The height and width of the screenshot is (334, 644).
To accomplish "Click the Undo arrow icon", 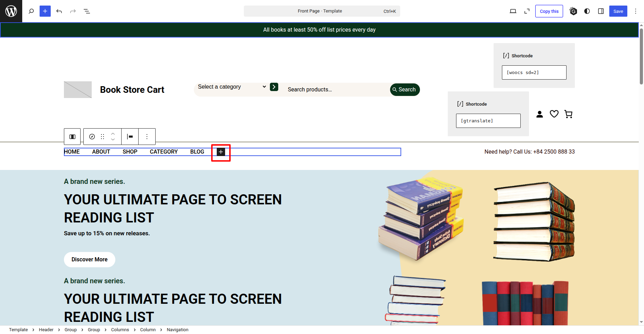I will click(59, 11).
